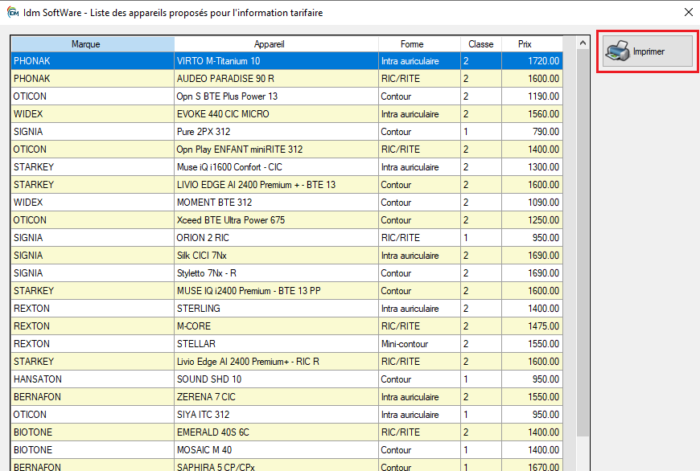Click the 1250.00 price cell
The width and height of the screenshot is (700, 471).
point(532,220)
